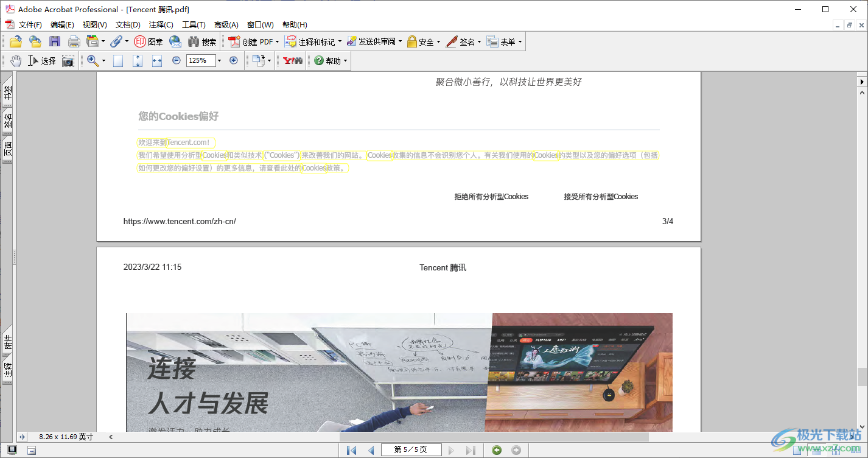
Task: Click the fit page height icon
Action: (138, 60)
